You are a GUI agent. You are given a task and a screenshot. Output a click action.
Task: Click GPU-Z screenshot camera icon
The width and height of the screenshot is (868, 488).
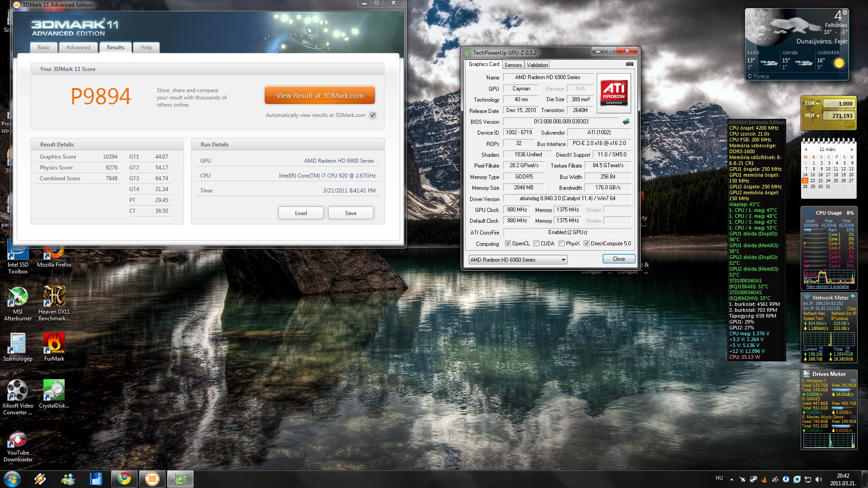pos(629,64)
